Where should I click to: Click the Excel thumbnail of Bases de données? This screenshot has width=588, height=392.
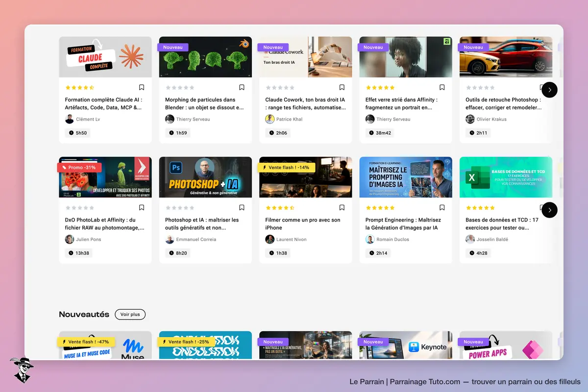click(506, 177)
